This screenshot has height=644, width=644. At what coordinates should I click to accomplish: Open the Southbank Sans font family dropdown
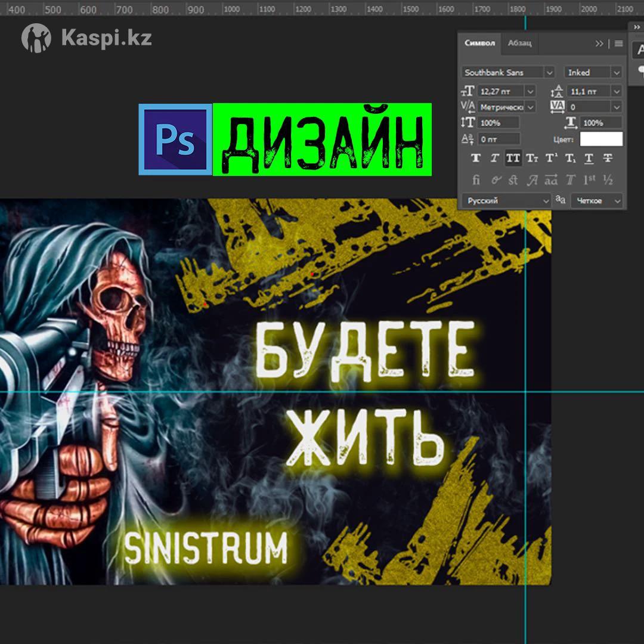coord(549,72)
